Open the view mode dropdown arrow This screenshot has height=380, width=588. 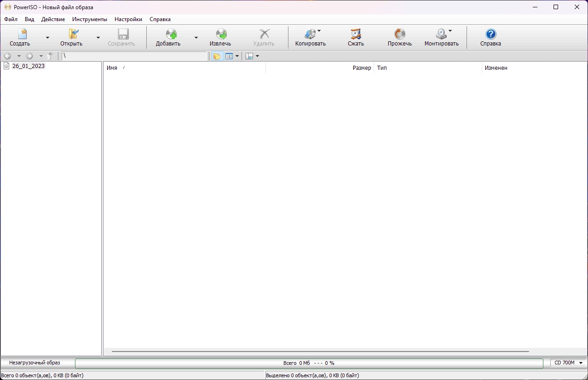[x=237, y=56]
